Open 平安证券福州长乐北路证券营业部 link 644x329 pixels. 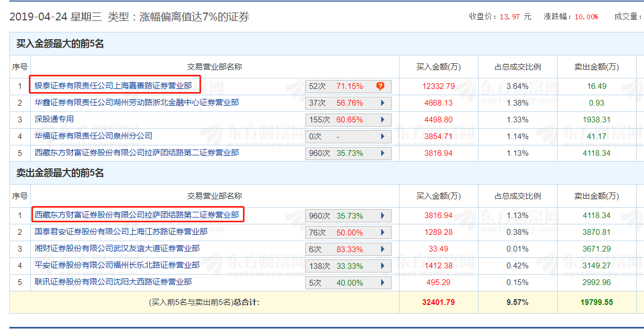[x=117, y=265]
